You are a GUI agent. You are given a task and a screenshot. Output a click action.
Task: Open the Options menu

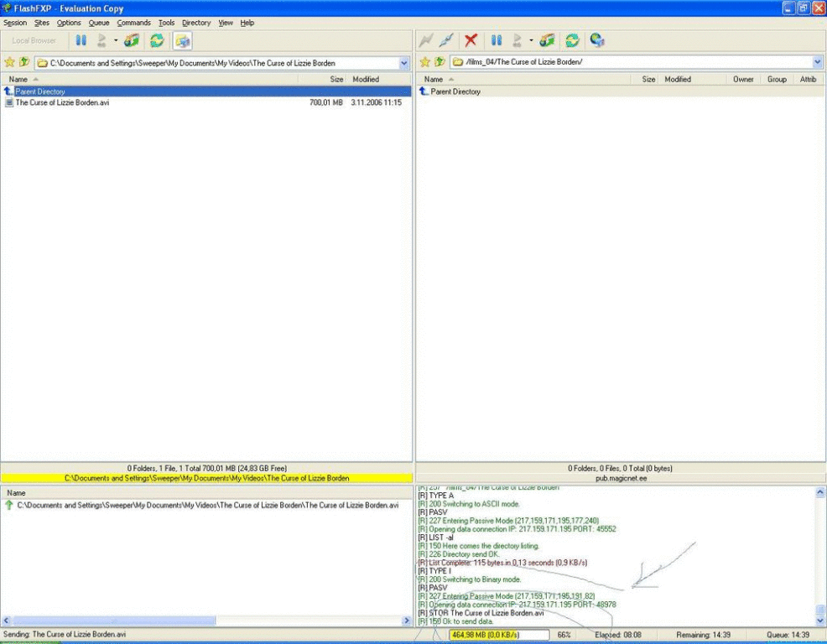69,23
